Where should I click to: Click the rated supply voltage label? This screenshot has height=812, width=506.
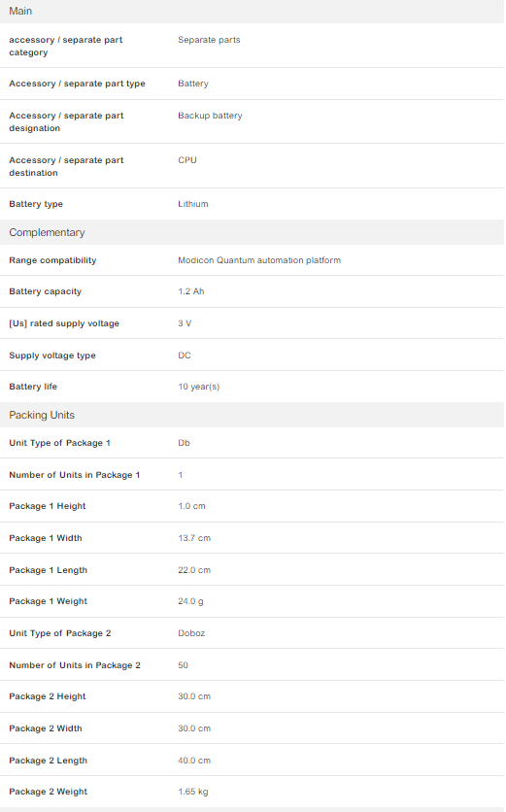pyautogui.click(x=64, y=323)
